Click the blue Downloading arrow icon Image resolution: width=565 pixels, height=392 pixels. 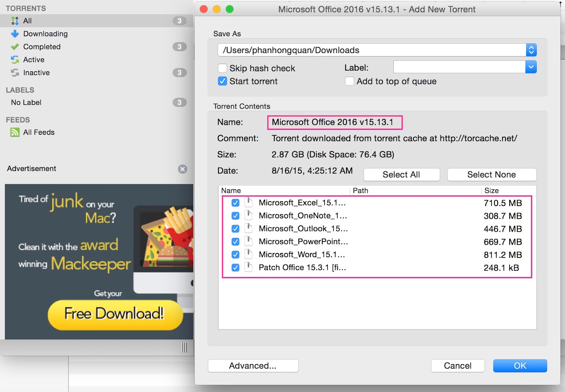pyautogui.click(x=15, y=34)
